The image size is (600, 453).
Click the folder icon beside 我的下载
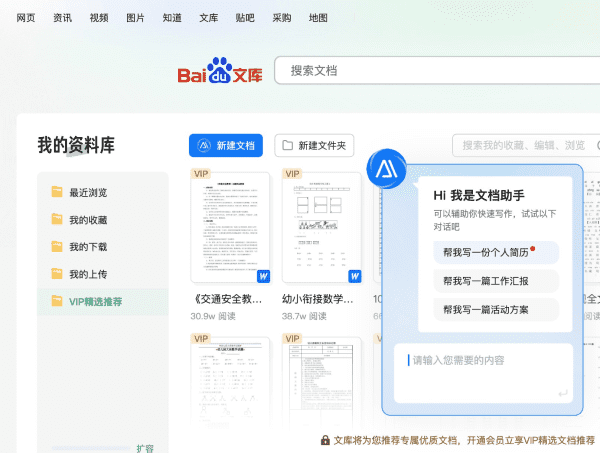pos(57,246)
